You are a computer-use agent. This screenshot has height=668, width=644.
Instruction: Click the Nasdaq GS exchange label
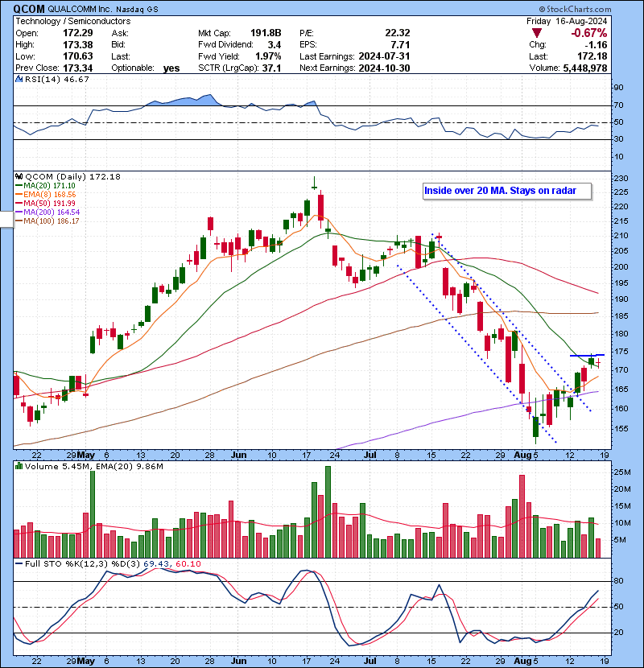137,10
